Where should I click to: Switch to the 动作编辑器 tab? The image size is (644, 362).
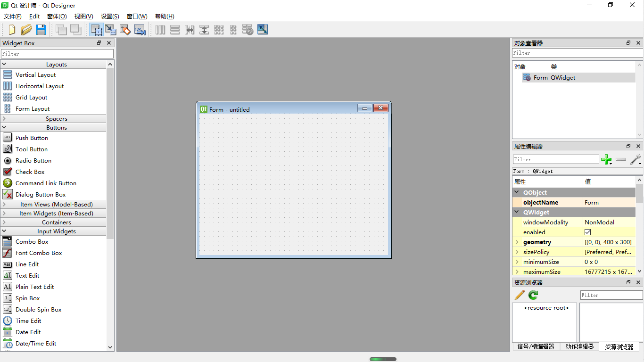coord(579,346)
